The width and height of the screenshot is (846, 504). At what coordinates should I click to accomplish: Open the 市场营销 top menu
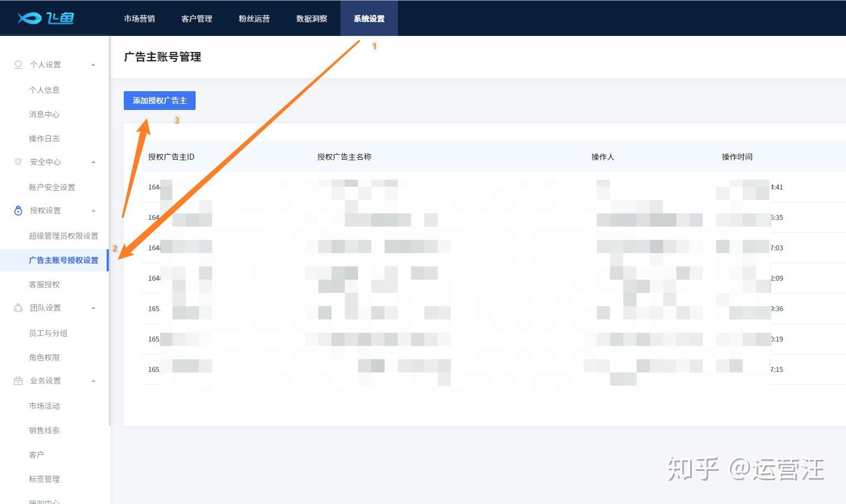(x=139, y=18)
